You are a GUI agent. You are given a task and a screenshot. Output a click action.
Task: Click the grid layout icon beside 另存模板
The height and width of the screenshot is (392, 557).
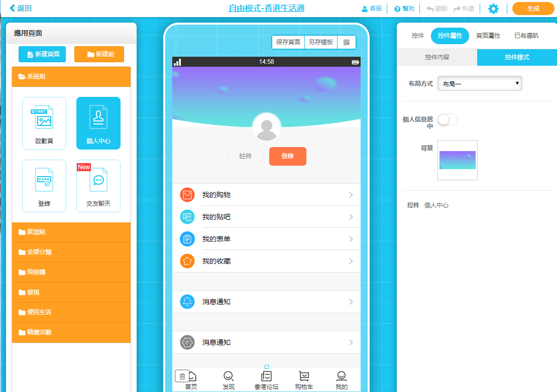coord(347,42)
